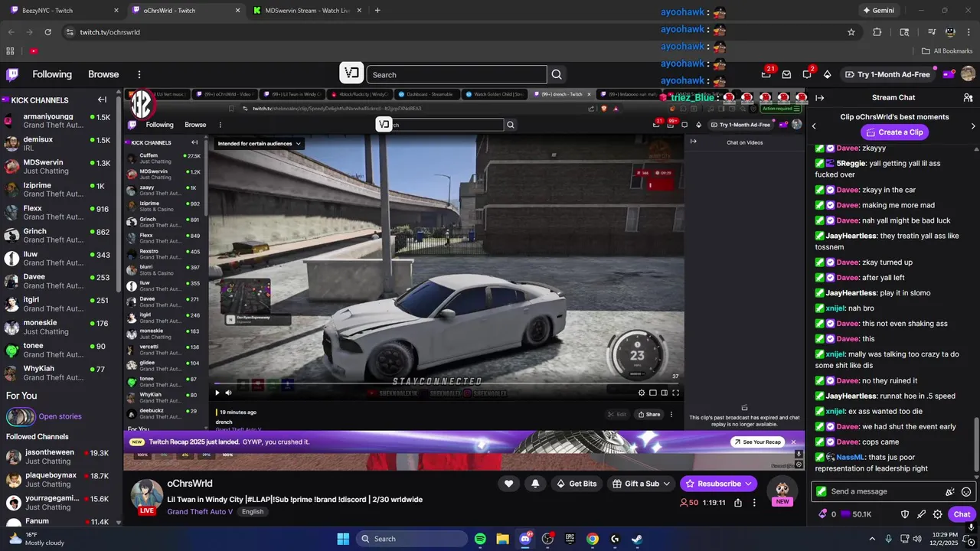Open the top navigation three-dot menu
Screen dimensions: 980x551
139,74
